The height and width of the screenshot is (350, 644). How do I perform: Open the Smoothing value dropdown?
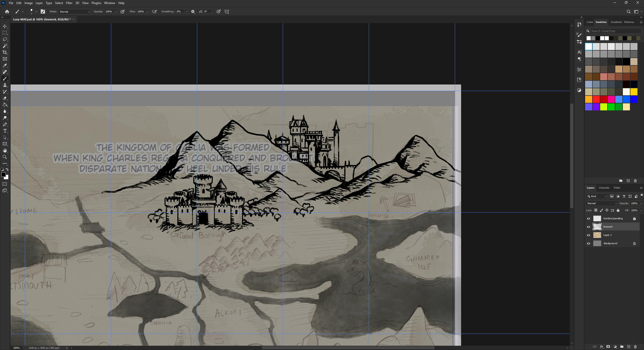pos(186,12)
